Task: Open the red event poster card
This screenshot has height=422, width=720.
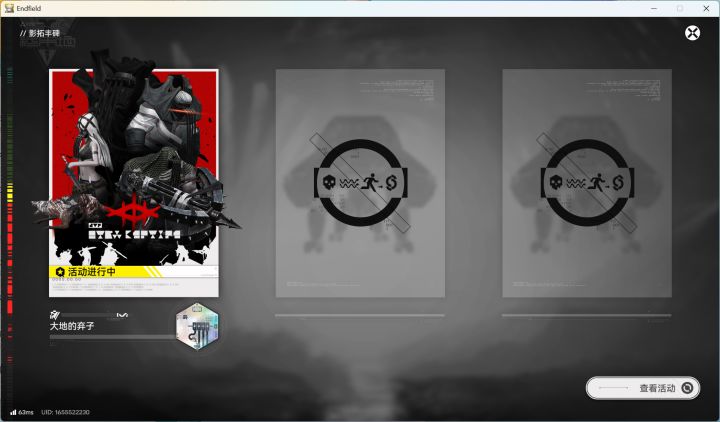Action: (134, 183)
